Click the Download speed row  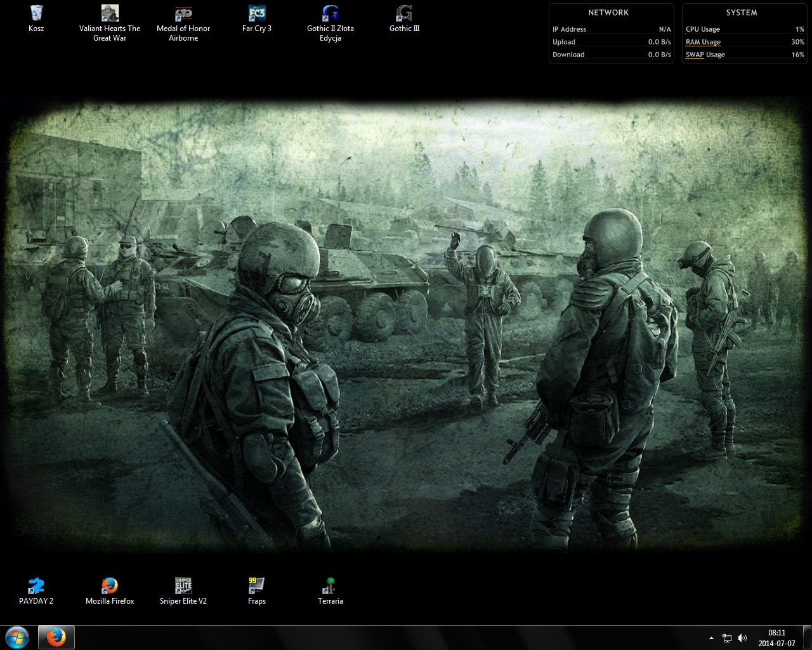(x=612, y=55)
